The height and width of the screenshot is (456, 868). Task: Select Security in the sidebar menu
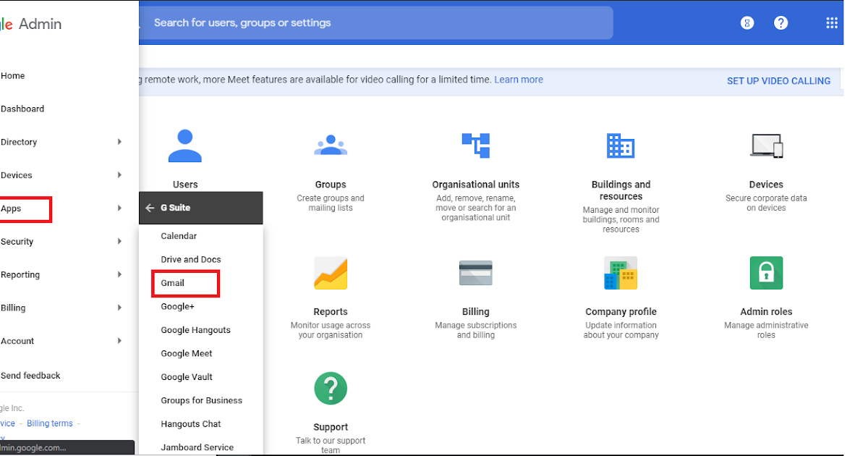[17, 242]
